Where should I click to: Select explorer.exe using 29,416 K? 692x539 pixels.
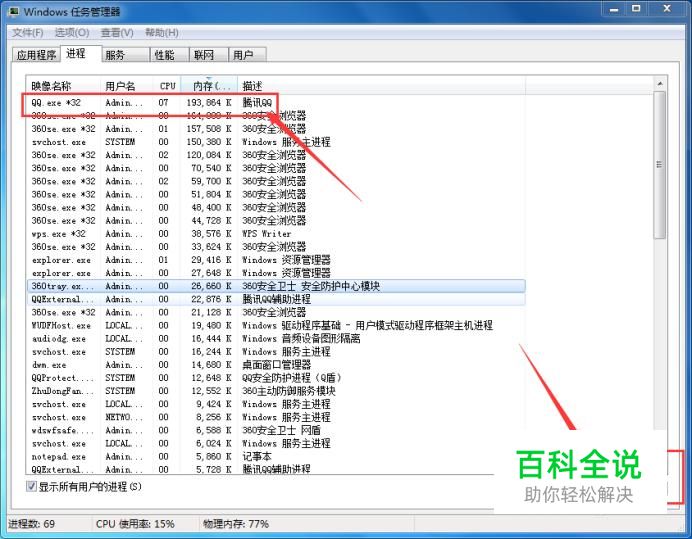pyautogui.click(x=276, y=260)
